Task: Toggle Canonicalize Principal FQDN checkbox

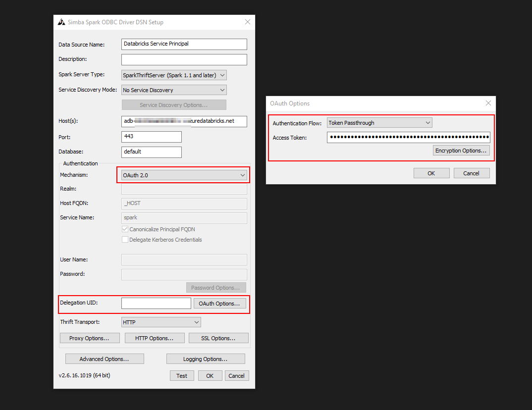Action: tap(125, 229)
